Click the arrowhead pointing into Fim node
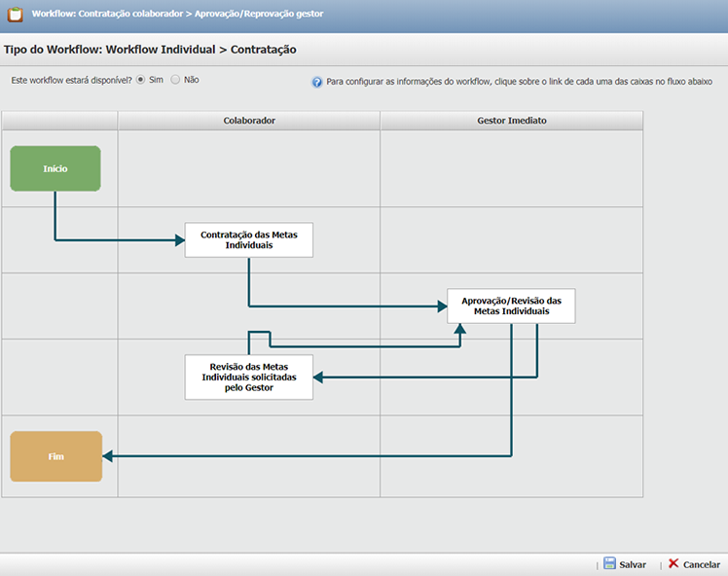This screenshot has width=728, height=576. click(x=107, y=456)
